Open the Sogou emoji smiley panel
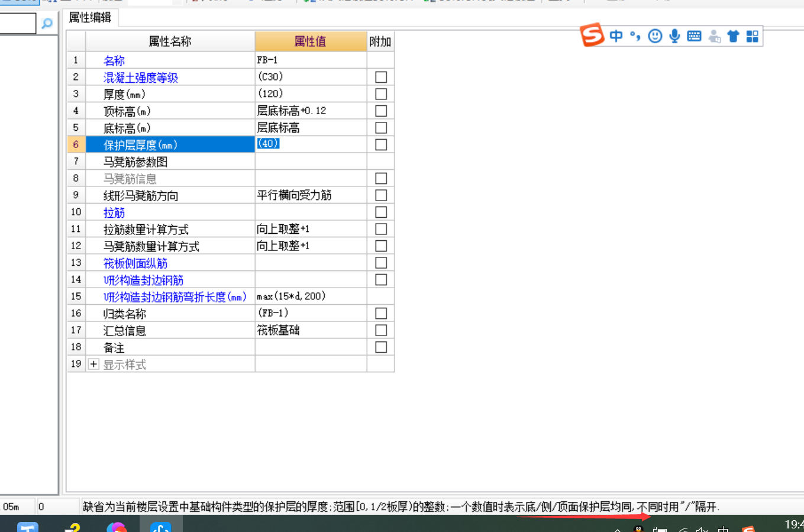 [x=655, y=36]
